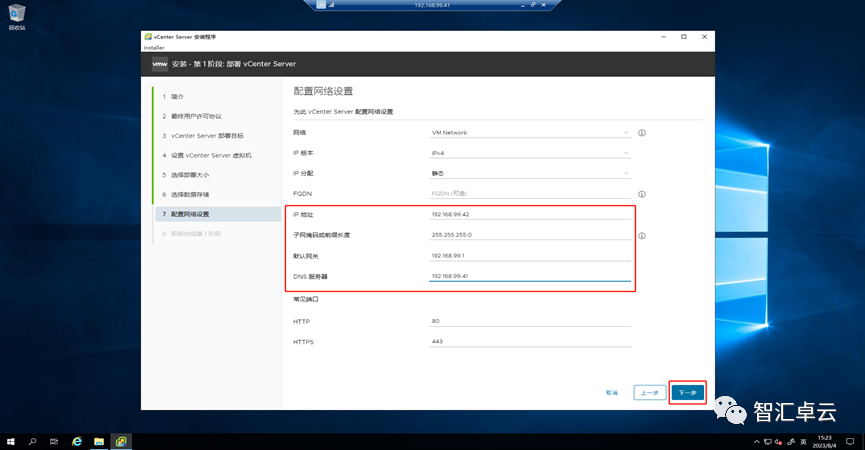Expand the Network dropdown showing VM Network
The image size is (865, 450).
pyautogui.click(x=530, y=133)
